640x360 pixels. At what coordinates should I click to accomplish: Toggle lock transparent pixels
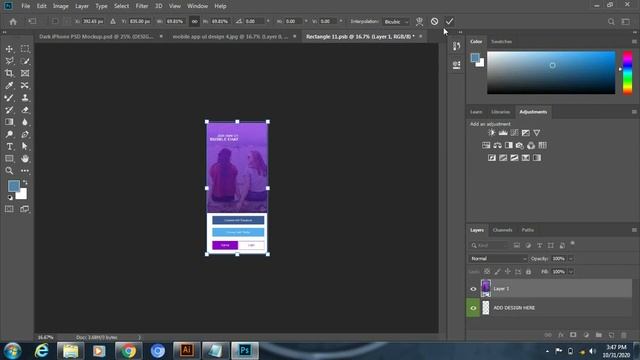[487, 271]
